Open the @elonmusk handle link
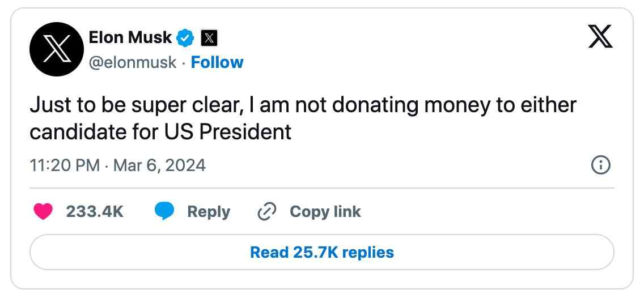The width and height of the screenshot is (644, 290). [x=133, y=62]
